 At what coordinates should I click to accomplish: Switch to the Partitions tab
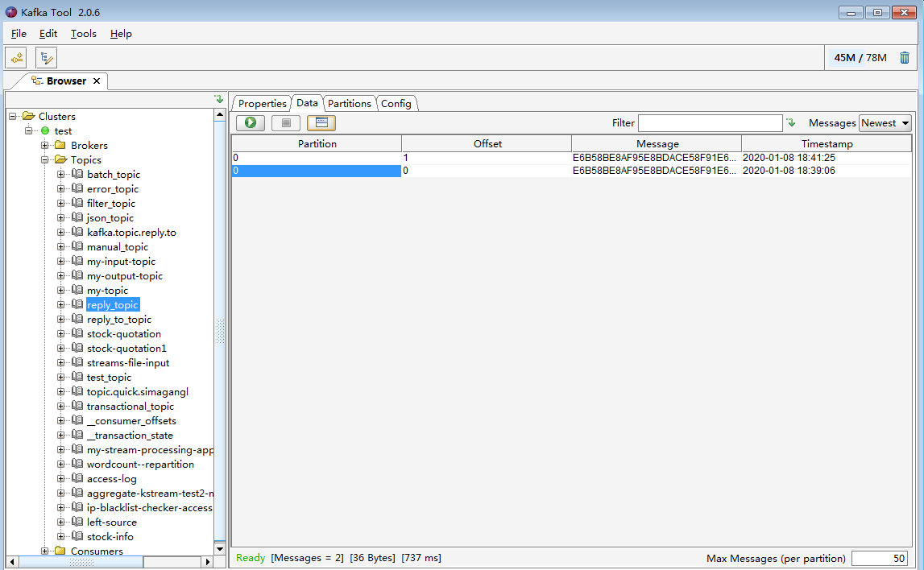tap(350, 104)
